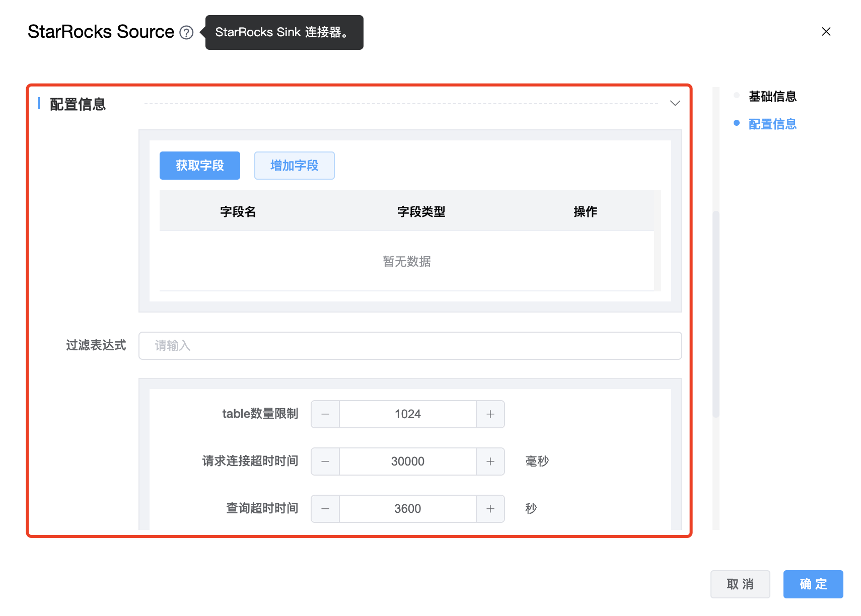Close the StarRocks Source dialog
This screenshot has width=861, height=616.
(826, 32)
